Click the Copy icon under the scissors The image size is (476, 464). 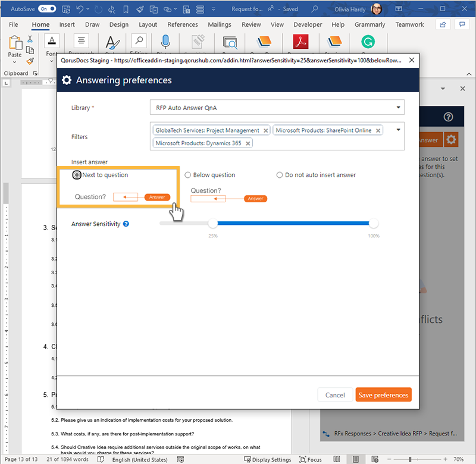[30, 50]
